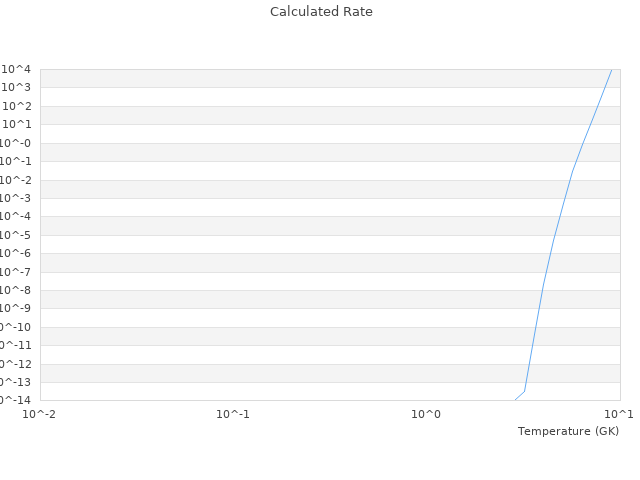Click the x-axis 10^-1 tick label
Image resolution: width=640 pixels, height=480 pixels.
233,414
